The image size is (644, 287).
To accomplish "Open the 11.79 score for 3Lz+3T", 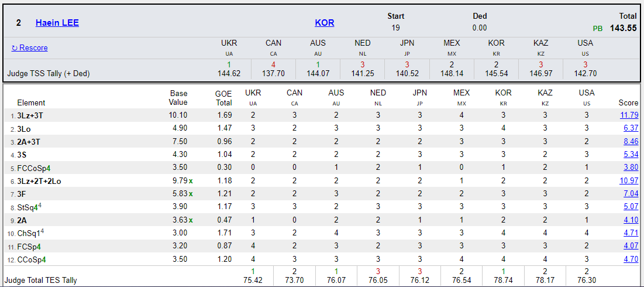I will 629,115.
